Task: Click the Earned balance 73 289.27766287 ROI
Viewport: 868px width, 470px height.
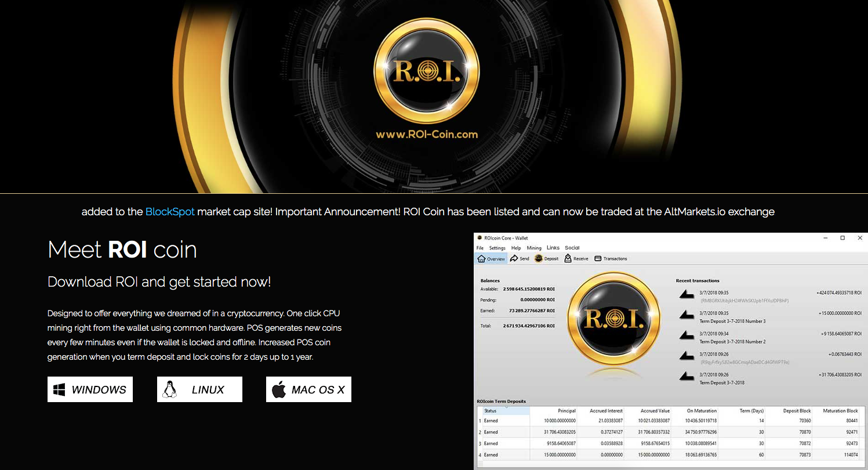Action: 532,311
